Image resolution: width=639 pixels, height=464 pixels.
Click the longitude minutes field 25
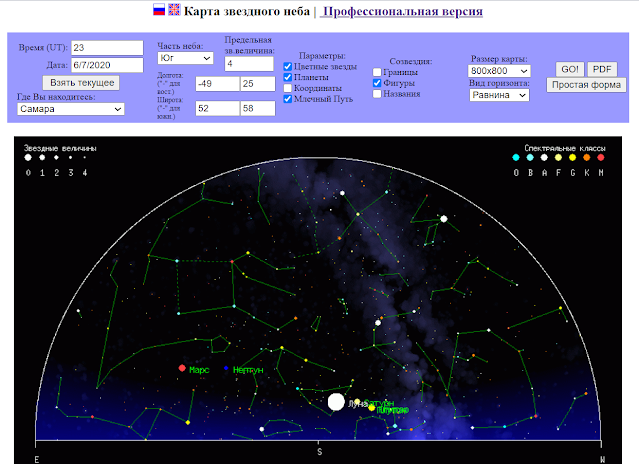point(258,84)
